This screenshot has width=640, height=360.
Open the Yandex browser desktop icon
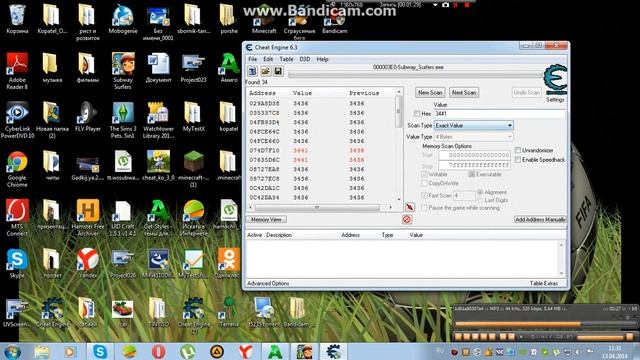tap(88, 263)
